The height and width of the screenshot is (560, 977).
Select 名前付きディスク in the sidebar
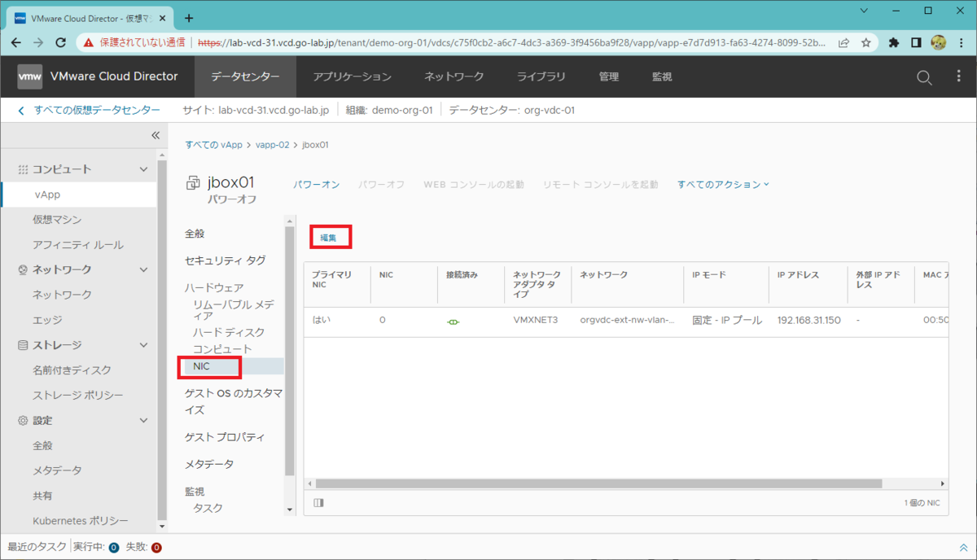click(x=72, y=370)
